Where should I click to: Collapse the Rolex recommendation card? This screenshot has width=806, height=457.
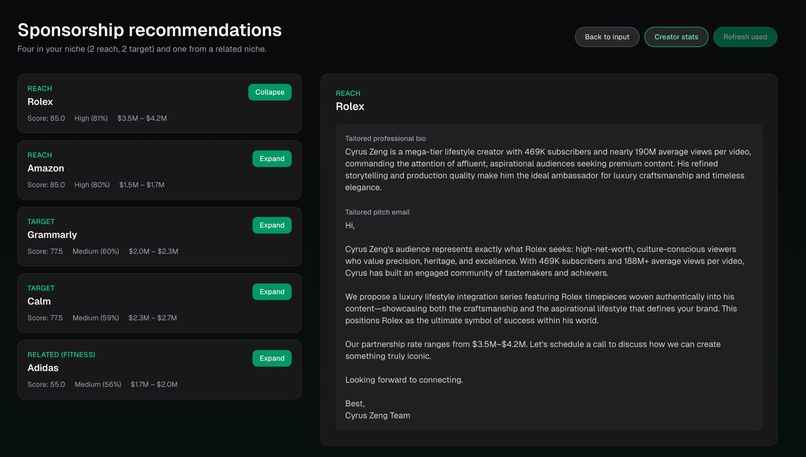click(x=270, y=92)
